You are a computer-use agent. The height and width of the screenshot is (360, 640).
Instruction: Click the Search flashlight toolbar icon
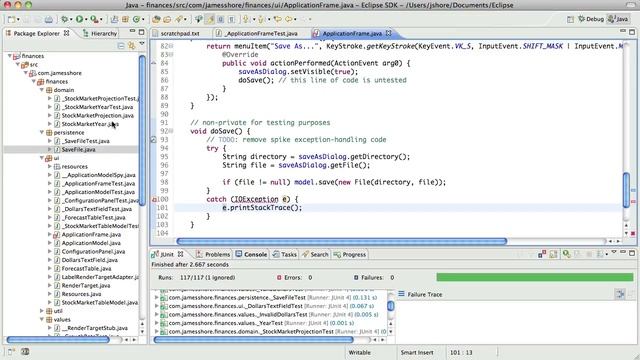point(178,19)
